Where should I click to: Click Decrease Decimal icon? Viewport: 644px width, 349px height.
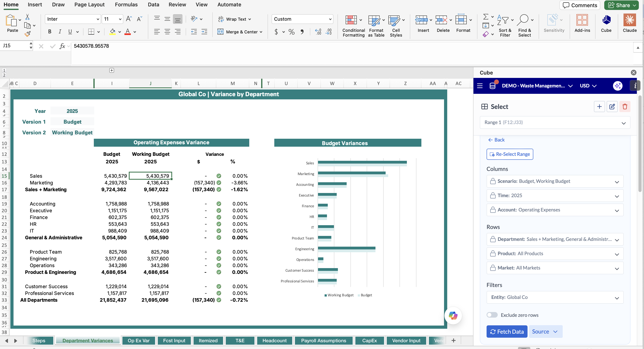pyautogui.click(x=329, y=32)
